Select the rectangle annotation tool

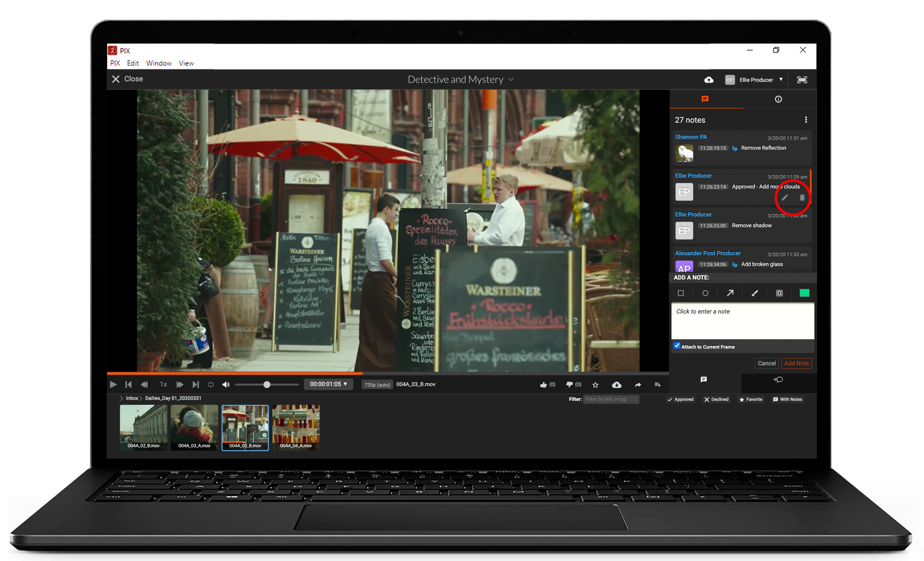pos(681,293)
